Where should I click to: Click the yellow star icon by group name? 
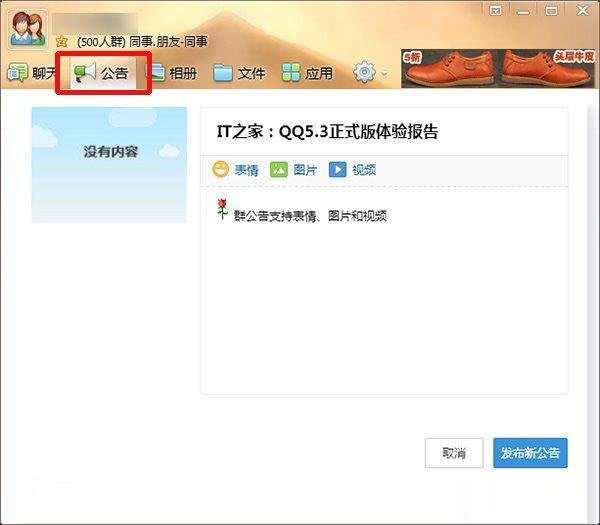[62, 41]
